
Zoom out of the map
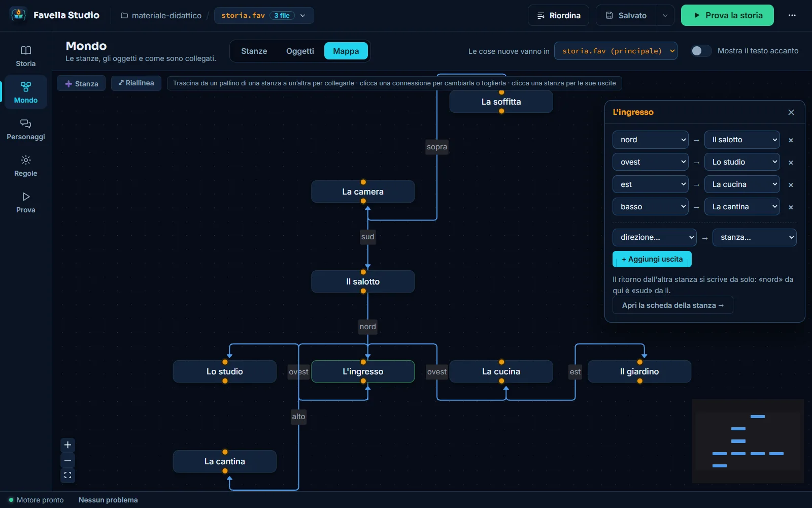[67, 460]
